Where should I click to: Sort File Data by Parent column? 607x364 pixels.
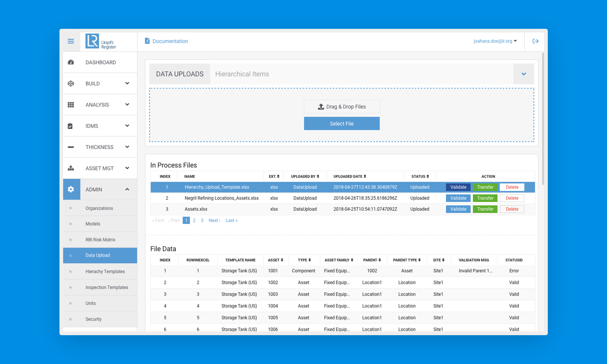click(x=380, y=260)
